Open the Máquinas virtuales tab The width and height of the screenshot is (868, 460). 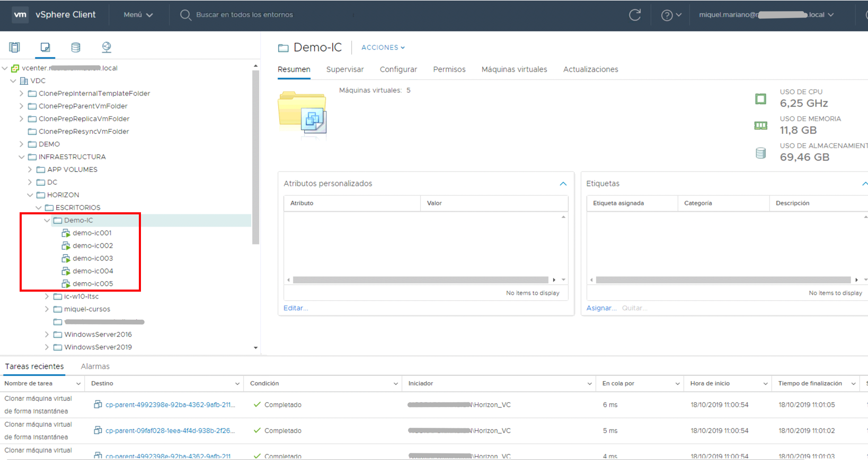[514, 69]
